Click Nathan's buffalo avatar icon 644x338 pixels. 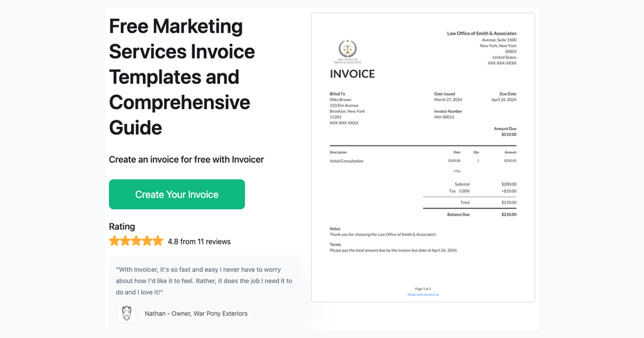[127, 313]
